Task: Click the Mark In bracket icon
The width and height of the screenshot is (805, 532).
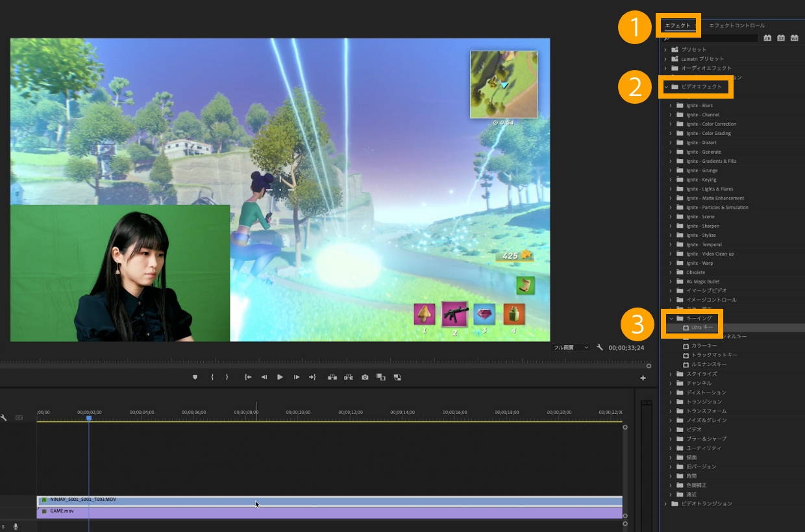Action: click(x=212, y=377)
